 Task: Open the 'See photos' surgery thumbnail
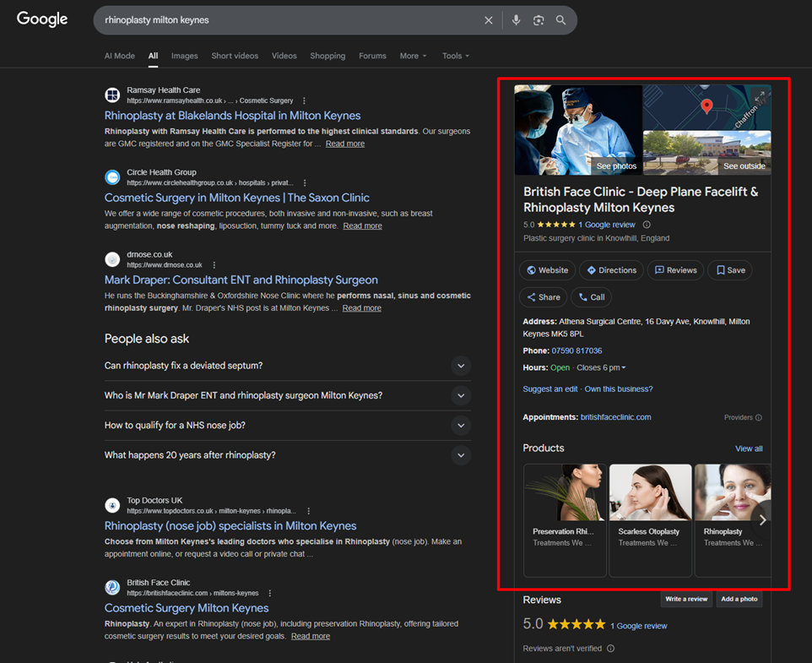(x=578, y=130)
